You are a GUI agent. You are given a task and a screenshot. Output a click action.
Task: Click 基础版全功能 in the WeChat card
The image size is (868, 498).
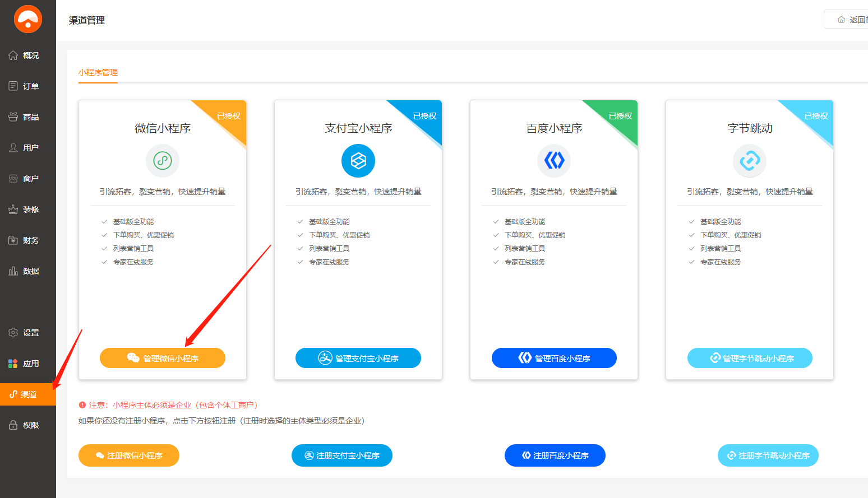coord(133,222)
